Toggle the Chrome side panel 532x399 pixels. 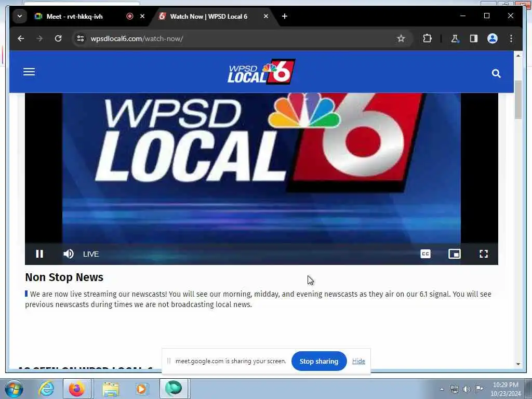point(474,38)
